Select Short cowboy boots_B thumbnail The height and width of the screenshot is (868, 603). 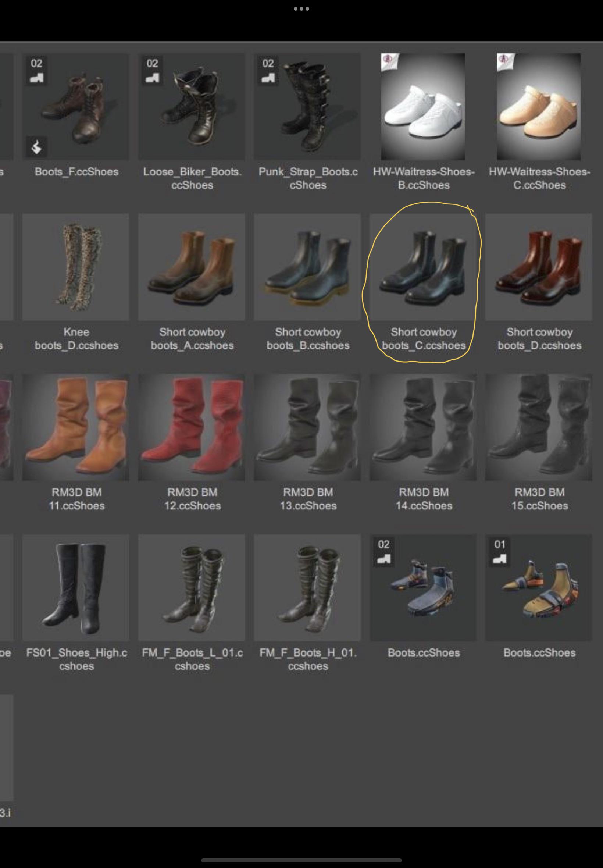click(307, 267)
